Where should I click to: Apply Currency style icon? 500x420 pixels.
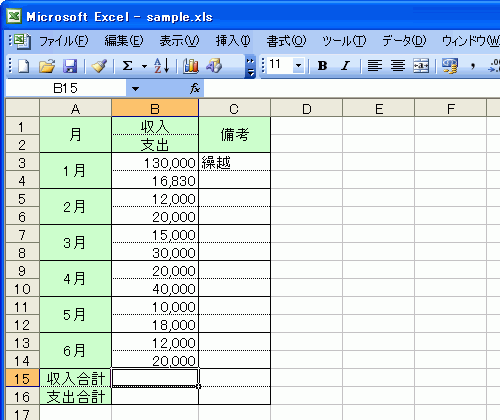tap(450, 66)
